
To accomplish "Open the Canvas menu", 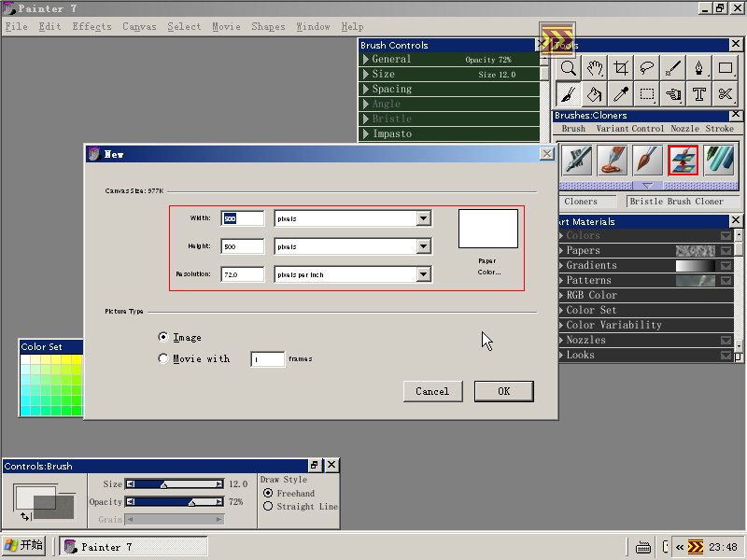I will click(139, 27).
